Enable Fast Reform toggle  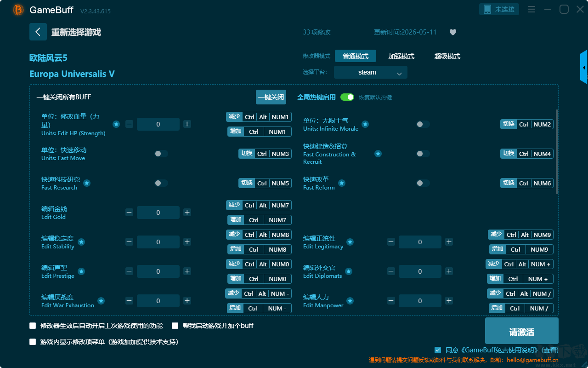[x=423, y=183]
